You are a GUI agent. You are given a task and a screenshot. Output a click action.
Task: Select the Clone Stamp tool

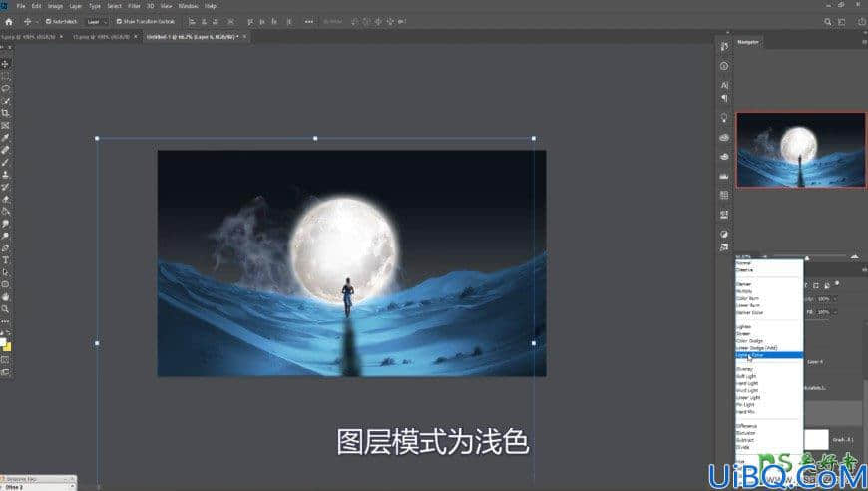click(6, 175)
